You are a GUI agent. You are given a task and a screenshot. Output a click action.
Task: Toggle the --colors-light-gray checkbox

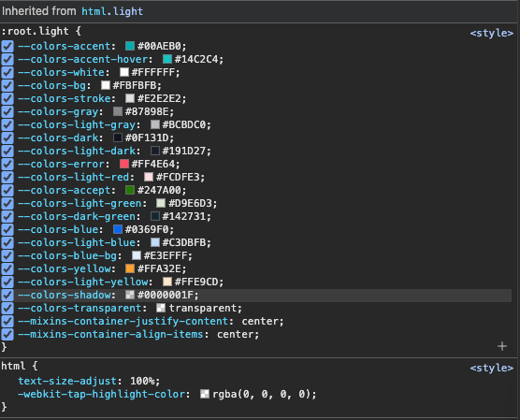pyautogui.click(x=7, y=124)
